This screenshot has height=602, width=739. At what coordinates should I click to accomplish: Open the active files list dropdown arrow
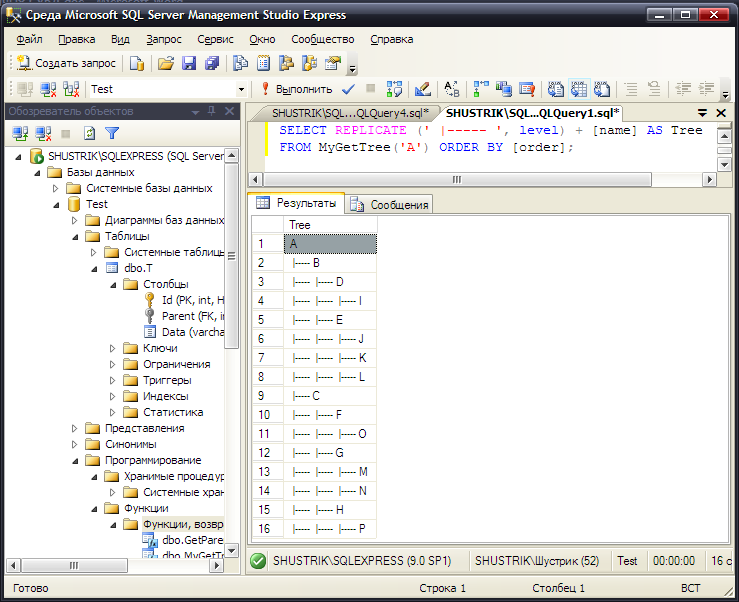click(702, 113)
